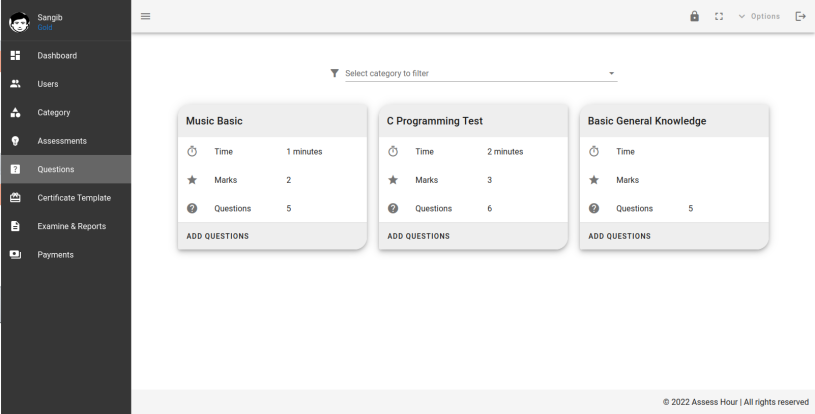Click the lock screen icon
Screen dimensions: 815x414
[x=695, y=16]
